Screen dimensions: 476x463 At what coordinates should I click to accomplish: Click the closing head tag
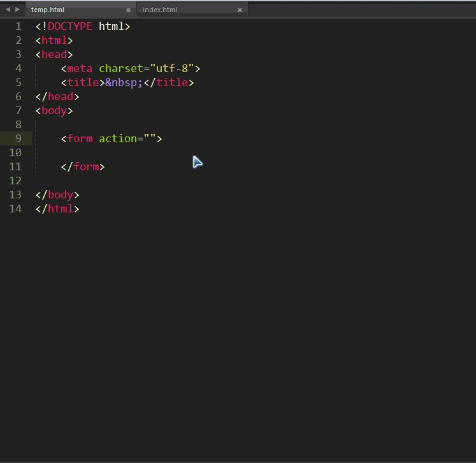tap(60, 96)
